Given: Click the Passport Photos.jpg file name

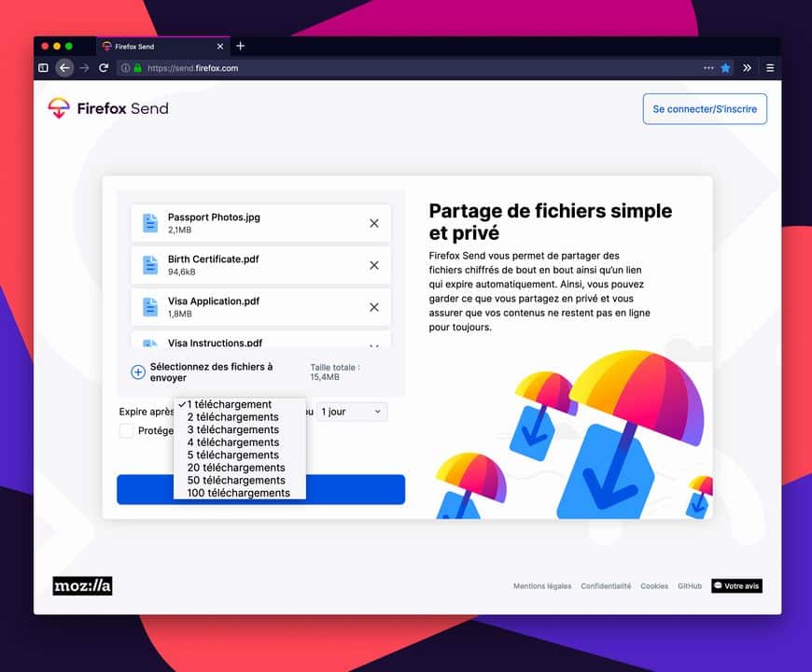Looking at the screenshot, I should pyautogui.click(x=214, y=217).
